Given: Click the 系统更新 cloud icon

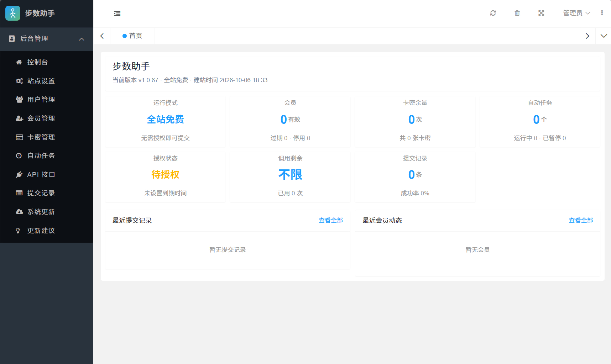Looking at the screenshot, I should pyautogui.click(x=19, y=212).
